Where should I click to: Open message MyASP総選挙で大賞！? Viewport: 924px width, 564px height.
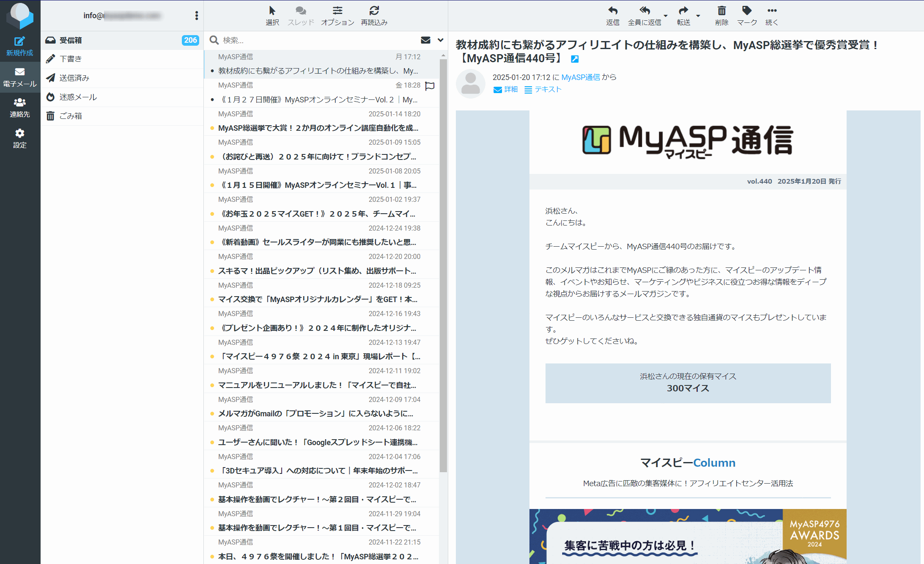(321, 121)
